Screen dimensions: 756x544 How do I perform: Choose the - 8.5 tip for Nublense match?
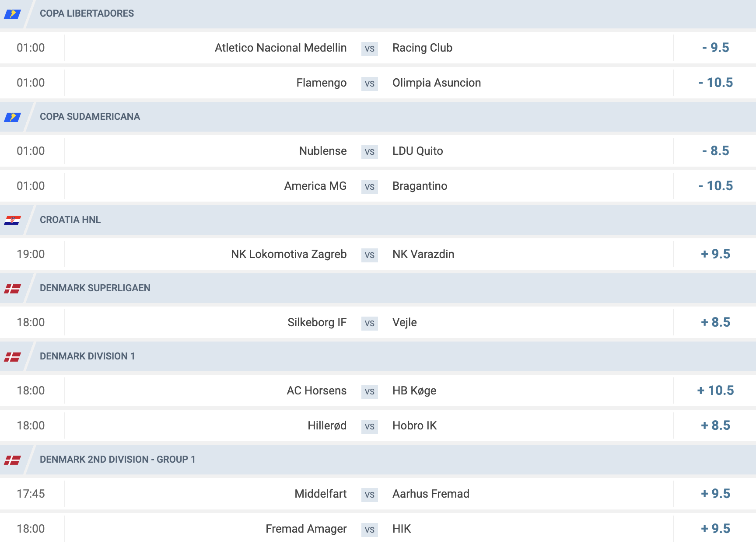715,151
